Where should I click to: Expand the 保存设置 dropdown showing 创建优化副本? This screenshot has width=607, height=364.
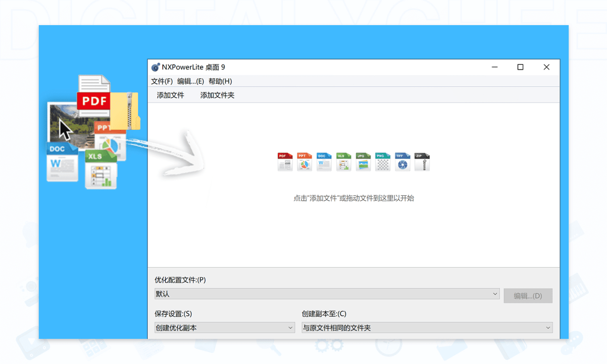tap(225, 328)
